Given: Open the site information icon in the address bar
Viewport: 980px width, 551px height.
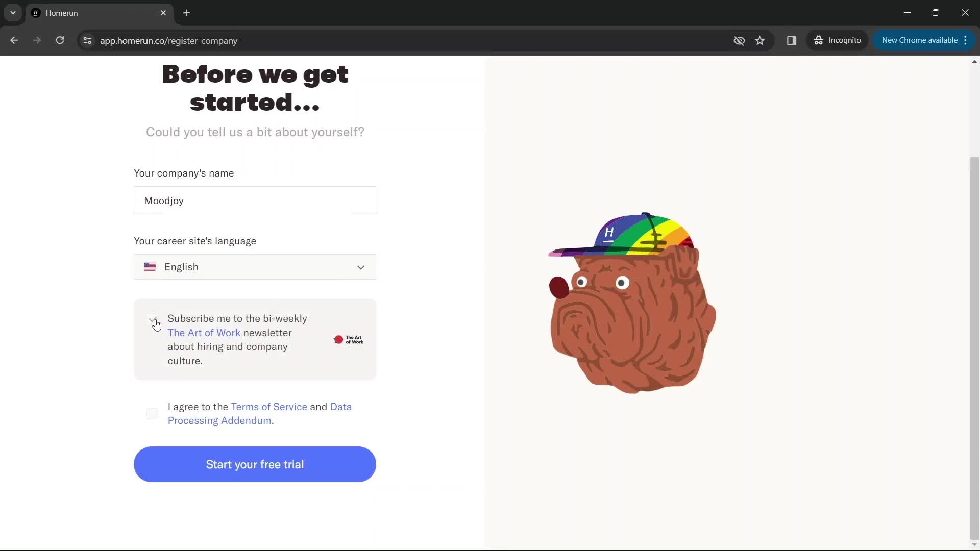Looking at the screenshot, I should (x=87, y=40).
